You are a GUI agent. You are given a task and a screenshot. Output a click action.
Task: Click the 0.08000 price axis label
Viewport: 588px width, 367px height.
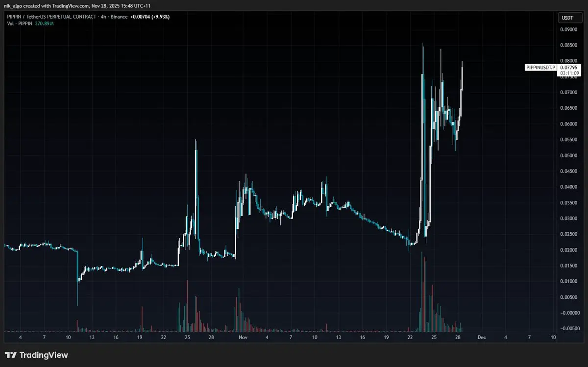(x=569, y=61)
